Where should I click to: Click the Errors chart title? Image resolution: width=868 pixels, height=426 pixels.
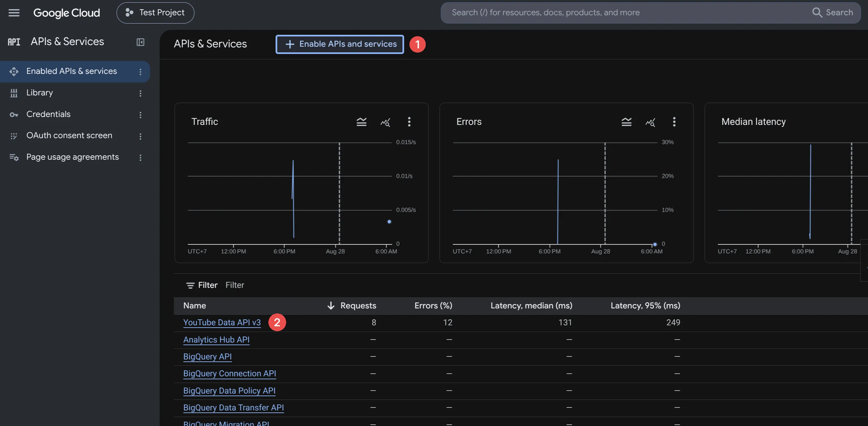click(x=469, y=122)
